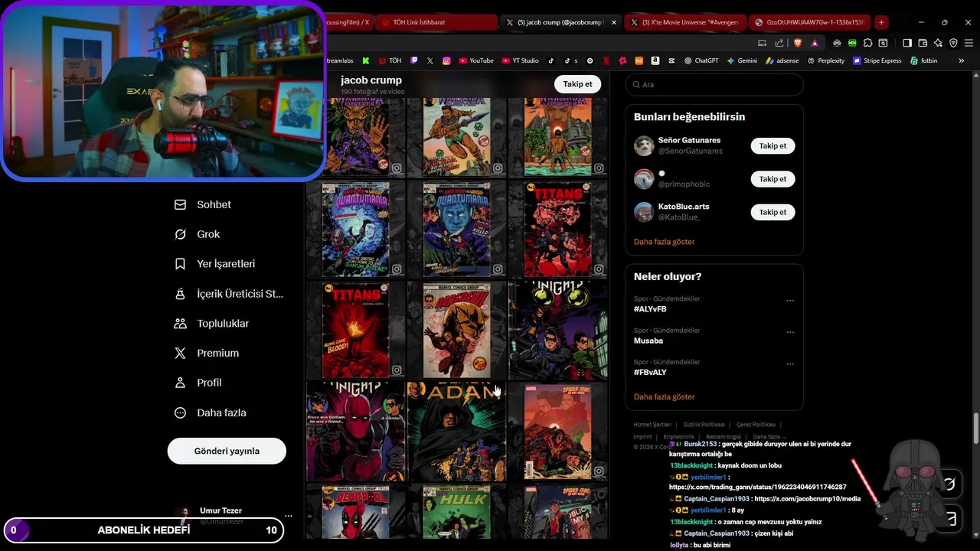Open the Perplexity bookmark
Viewport: 980px width, 551px height.
point(825,60)
